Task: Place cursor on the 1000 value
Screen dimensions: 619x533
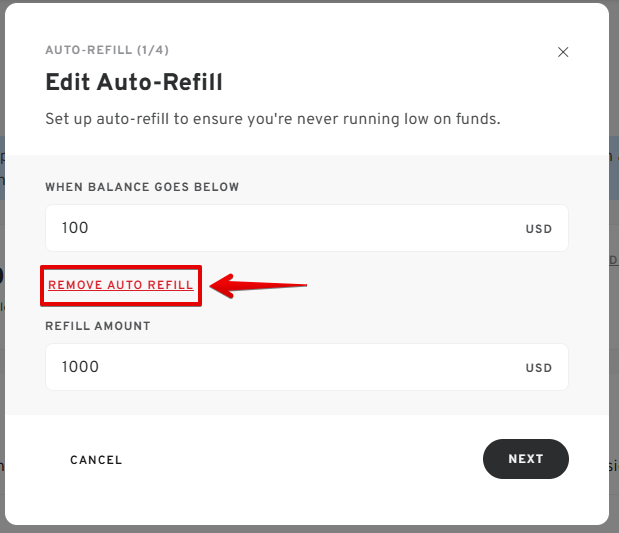Action: [80, 367]
